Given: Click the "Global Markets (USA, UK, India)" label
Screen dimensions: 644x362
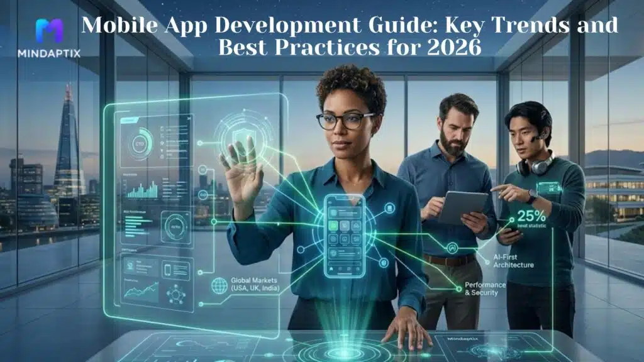Looking at the screenshot, I should (255, 284).
